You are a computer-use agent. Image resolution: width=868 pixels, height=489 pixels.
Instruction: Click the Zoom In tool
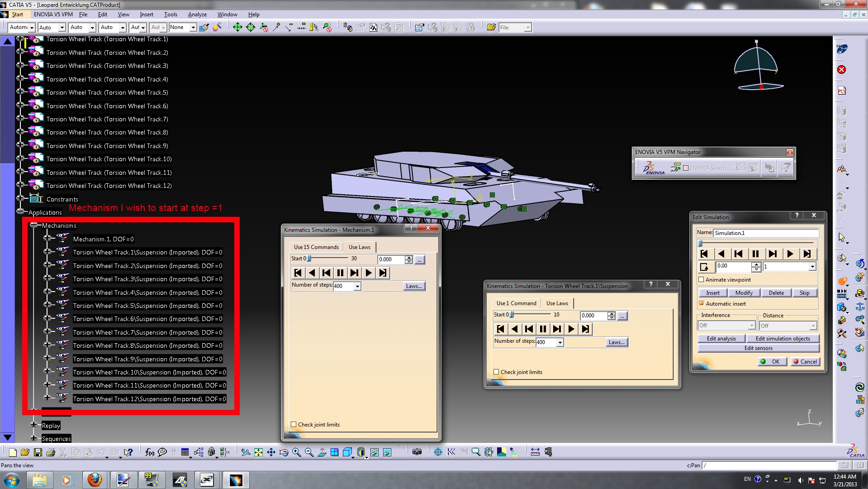coord(296,451)
